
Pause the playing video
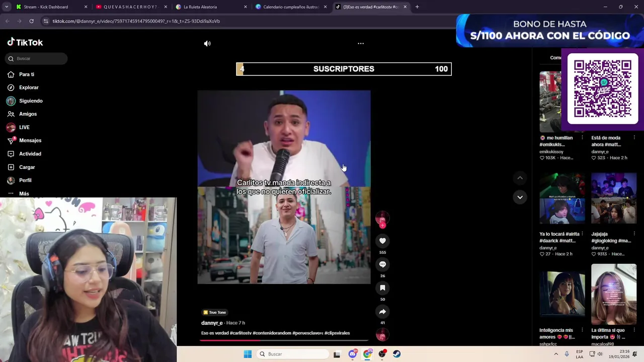coord(284,187)
